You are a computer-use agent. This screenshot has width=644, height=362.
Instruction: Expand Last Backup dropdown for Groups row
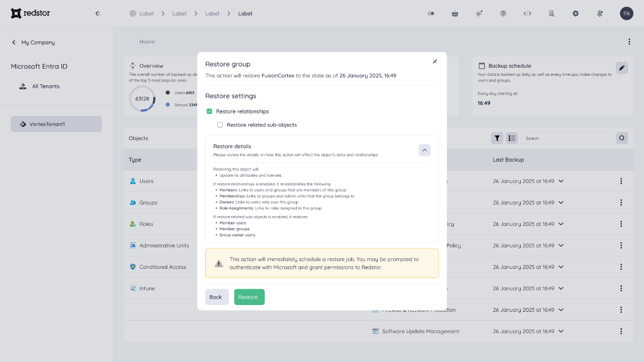[561, 203]
